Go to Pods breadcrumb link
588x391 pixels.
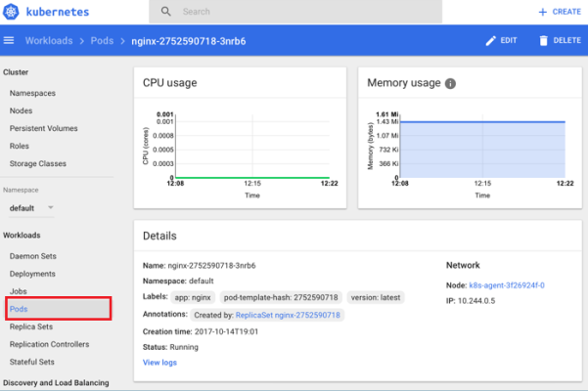pyautogui.click(x=102, y=40)
